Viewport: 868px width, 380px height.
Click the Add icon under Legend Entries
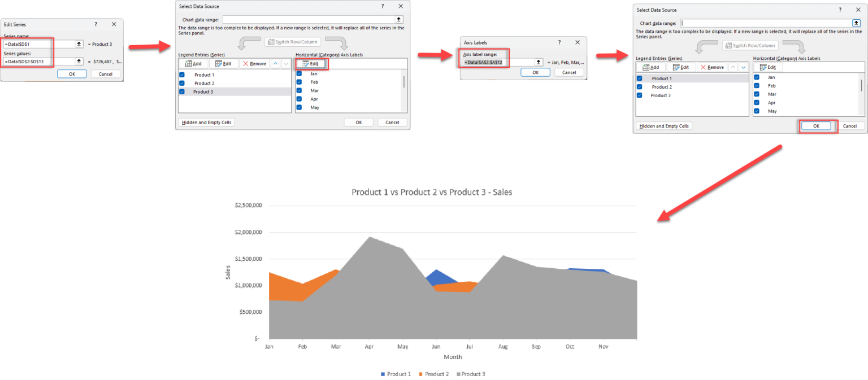coord(193,63)
